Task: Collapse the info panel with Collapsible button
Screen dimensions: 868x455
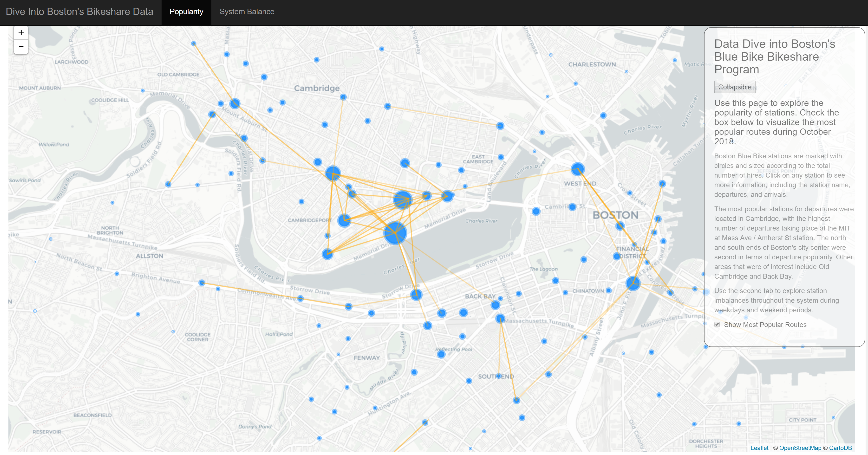Action: click(x=735, y=87)
